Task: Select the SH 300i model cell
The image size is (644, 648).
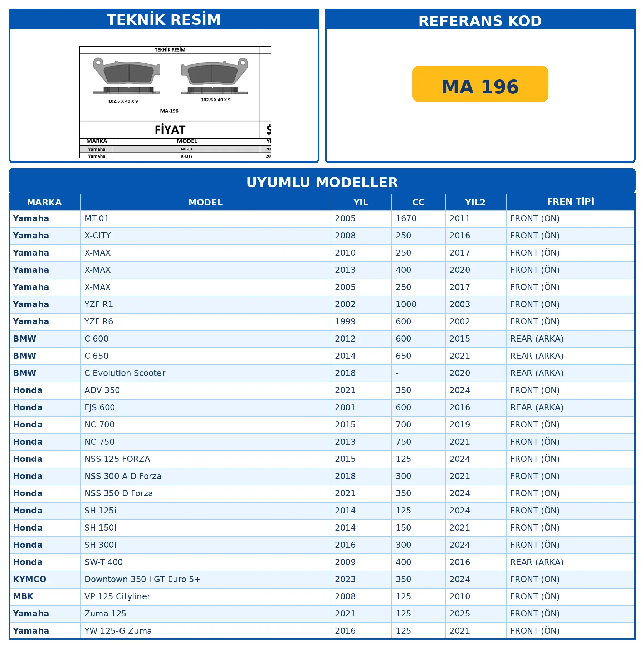Action: [206, 545]
